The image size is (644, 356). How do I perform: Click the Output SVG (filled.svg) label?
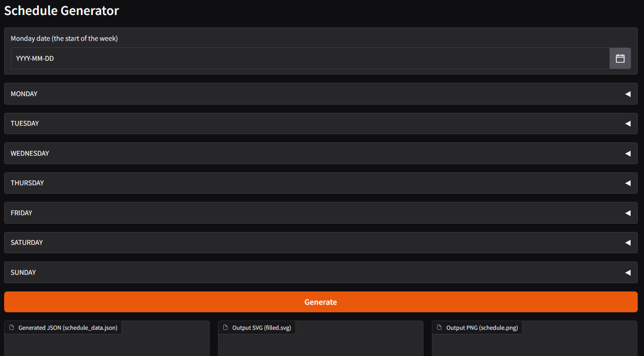coord(262,328)
